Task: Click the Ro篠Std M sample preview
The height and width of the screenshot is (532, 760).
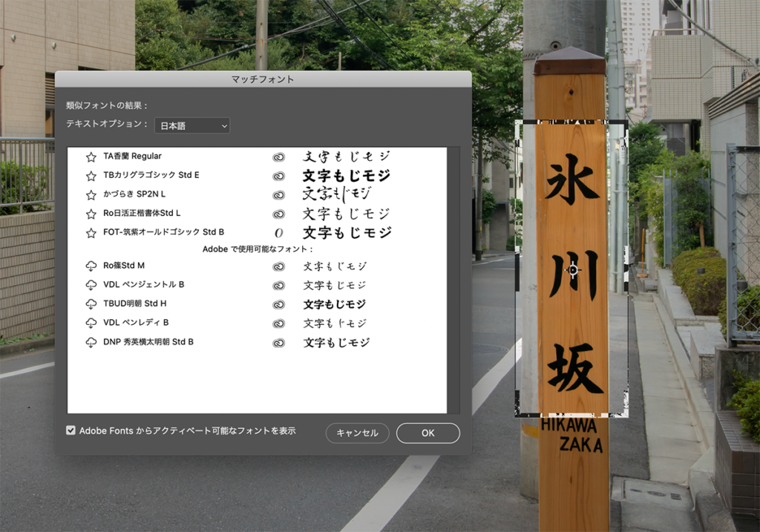Action: pyautogui.click(x=335, y=266)
